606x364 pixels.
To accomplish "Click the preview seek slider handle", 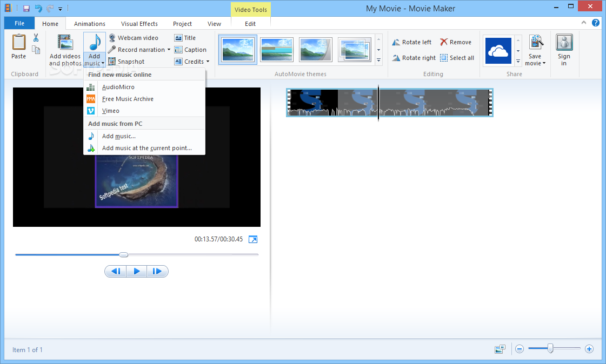I will (124, 255).
